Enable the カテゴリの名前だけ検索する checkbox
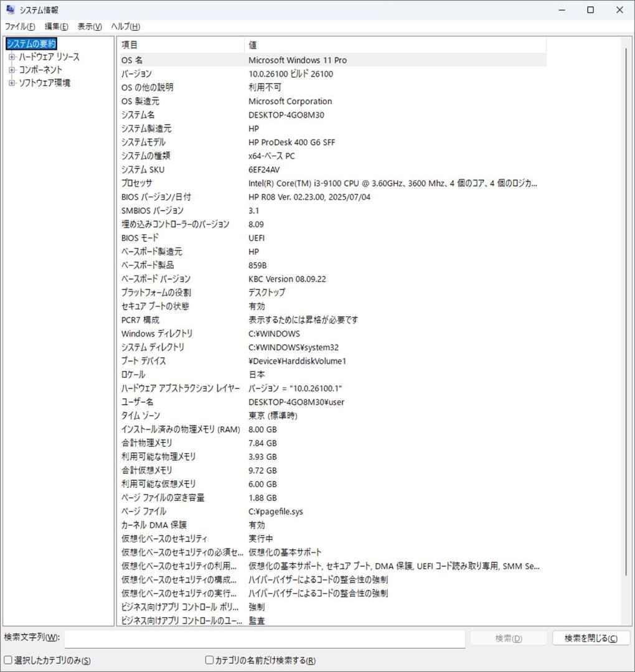635x672 pixels. pos(209,660)
